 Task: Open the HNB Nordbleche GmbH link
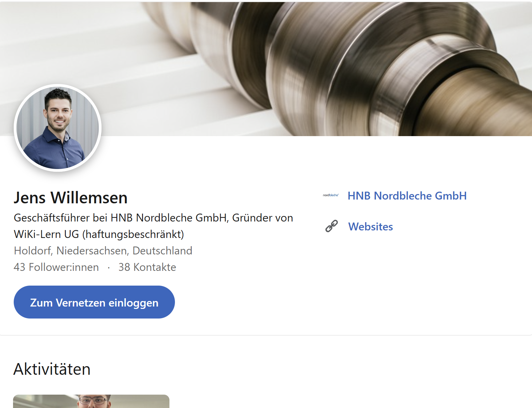click(407, 195)
